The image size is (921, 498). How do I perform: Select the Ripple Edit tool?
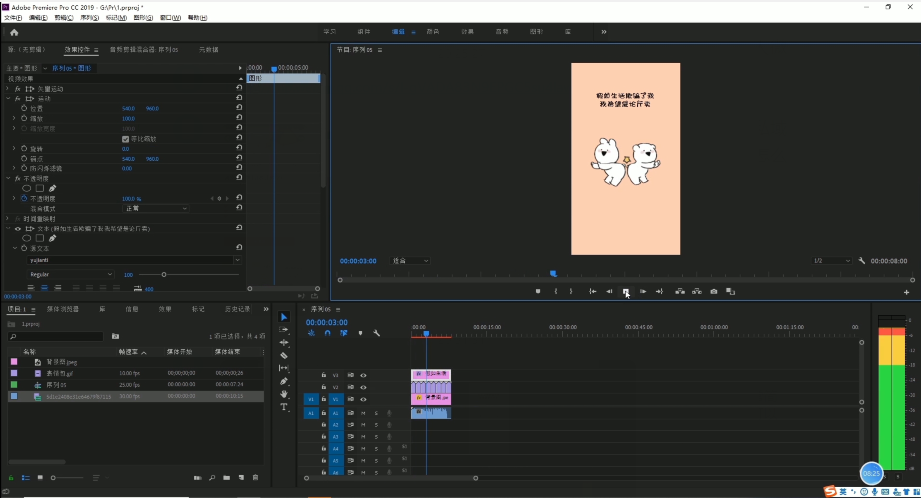[284, 342]
